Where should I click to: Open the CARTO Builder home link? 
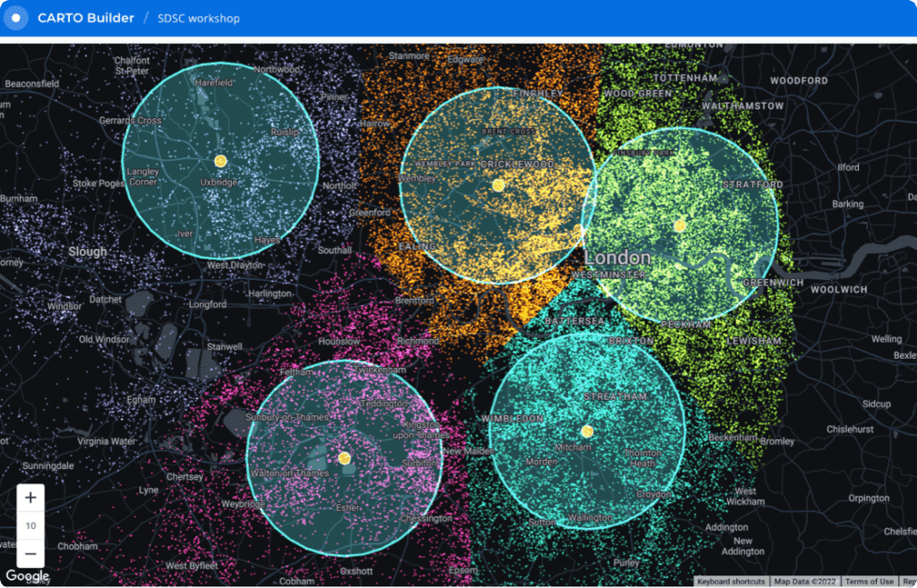[x=86, y=18]
